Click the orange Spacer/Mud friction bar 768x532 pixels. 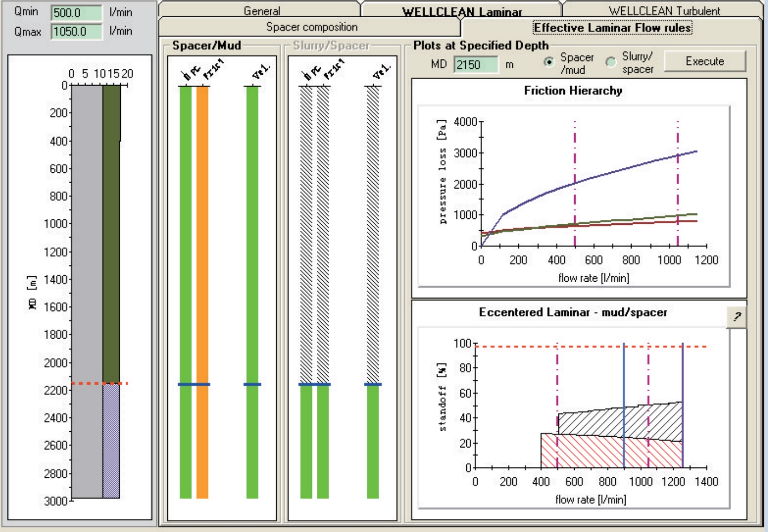202,292
